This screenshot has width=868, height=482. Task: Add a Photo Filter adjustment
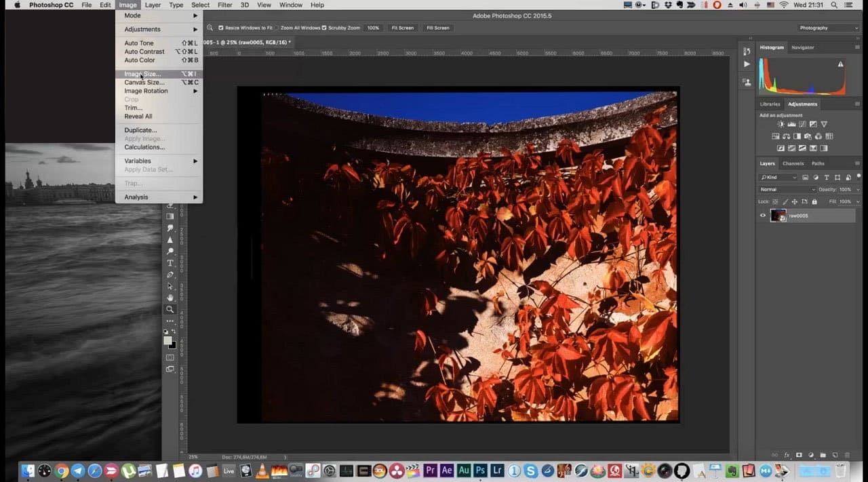808,136
